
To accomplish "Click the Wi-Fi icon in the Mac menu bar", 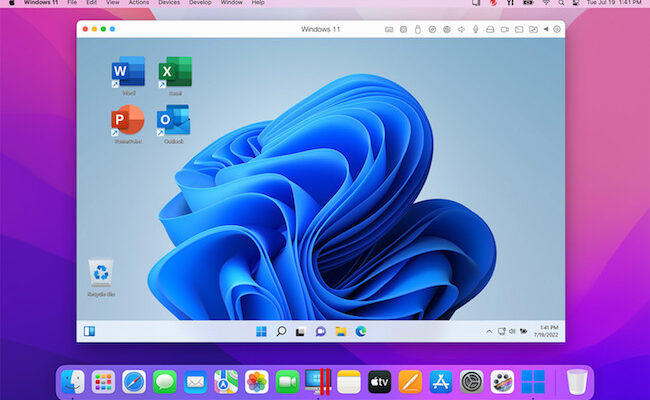I will (x=546, y=2).
